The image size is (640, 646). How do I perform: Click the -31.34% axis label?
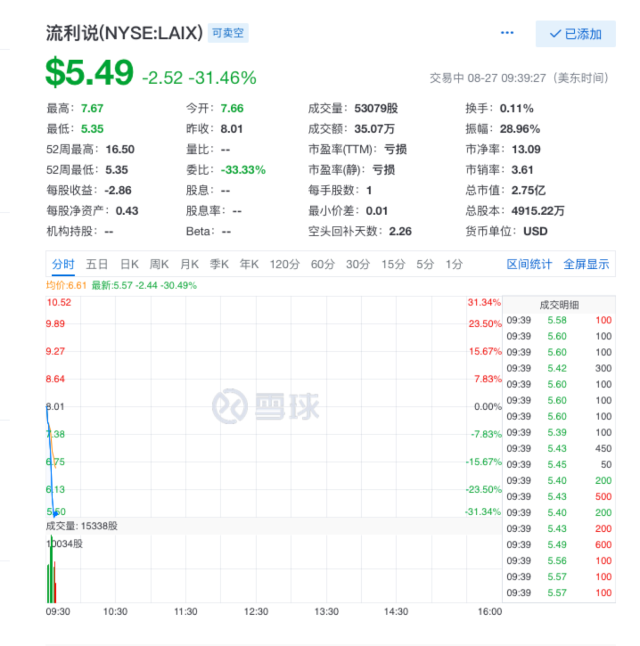point(483,512)
